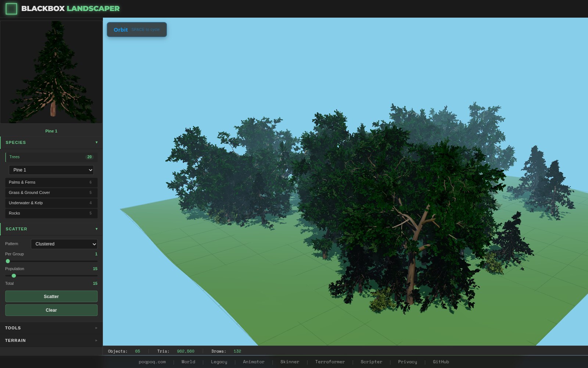Expand the TOOLS section
Image resolution: width=588 pixels, height=368 pixels.
tap(51, 328)
